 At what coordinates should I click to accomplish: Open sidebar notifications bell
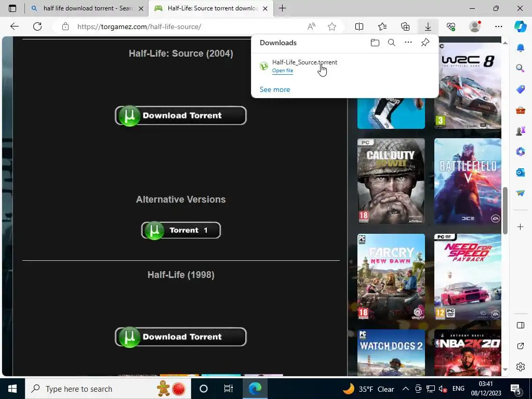520,48
